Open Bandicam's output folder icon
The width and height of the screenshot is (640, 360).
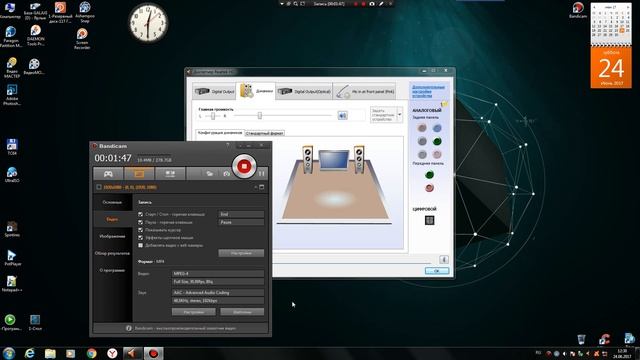(209, 174)
